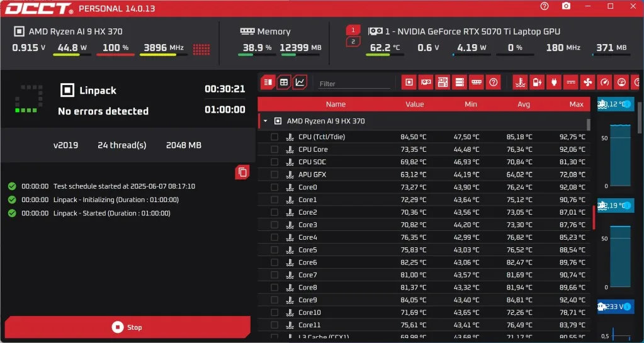644x343 pixels.
Task: Select the memory sensor filter icon
Action: [x=477, y=82]
